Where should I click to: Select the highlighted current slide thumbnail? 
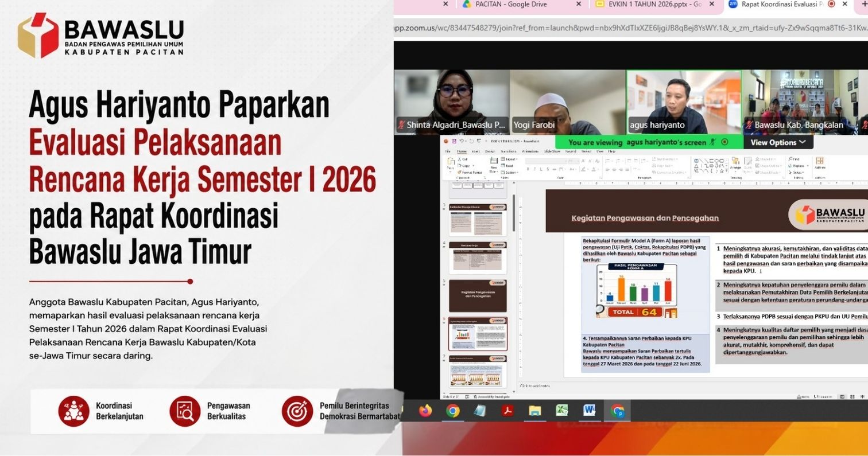pyautogui.click(x=478, y=333)
